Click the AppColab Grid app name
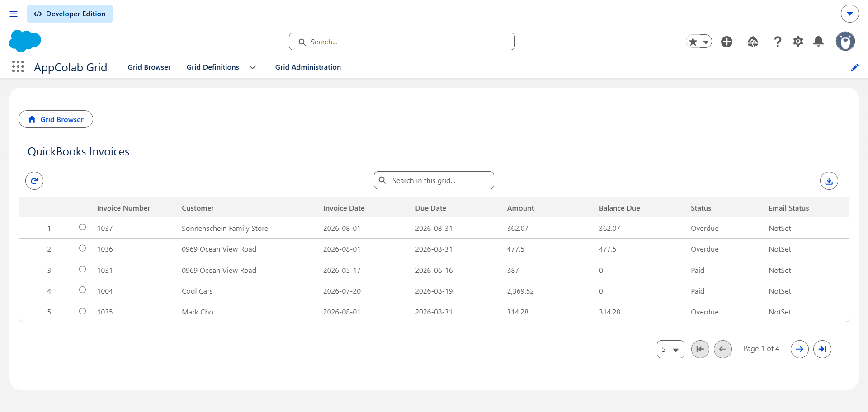Viewport: 868px width, 412px height. [x=71, y=67]
